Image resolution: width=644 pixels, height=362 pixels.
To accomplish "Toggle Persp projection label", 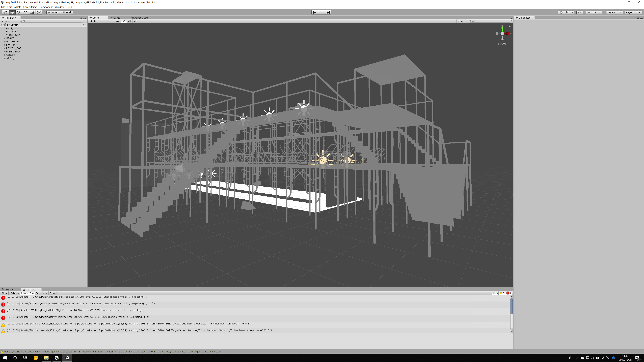I will pyautogui.click(x=502, y=44).
